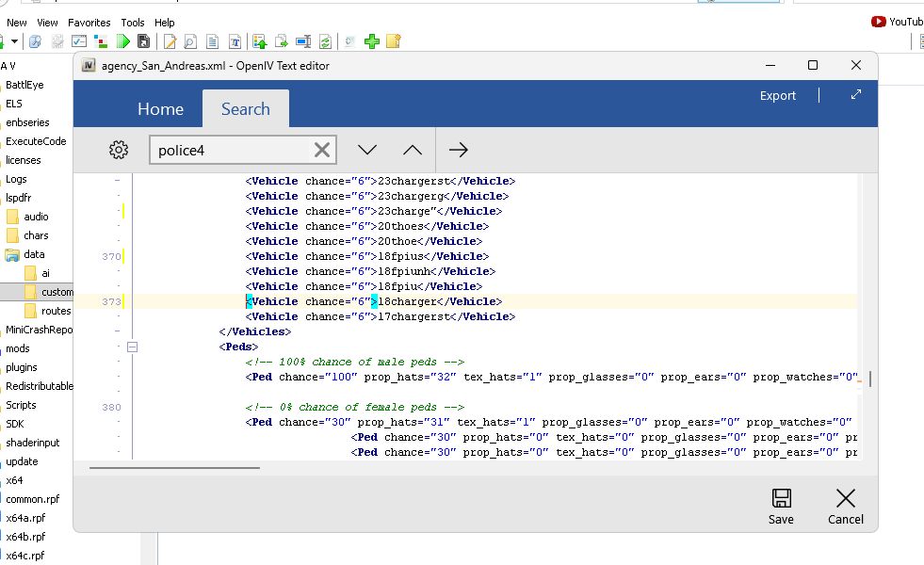The height and width of the screenshot is (565, 924).
Task: Clear the police4 search text
Action: pyautogui.click(x=322, y=150)
